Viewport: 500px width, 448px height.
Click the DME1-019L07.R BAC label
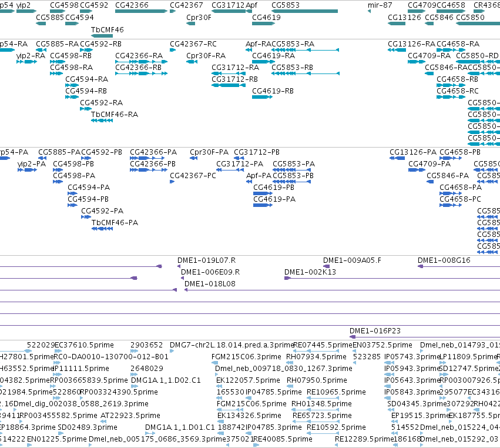(x=206, y=260)
